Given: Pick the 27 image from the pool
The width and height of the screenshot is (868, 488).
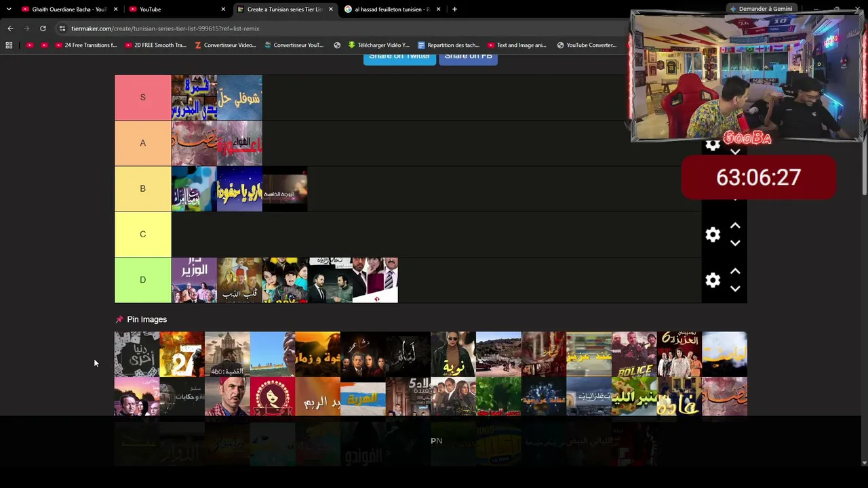Looking at the screenshot, I should tap(182, 354).
